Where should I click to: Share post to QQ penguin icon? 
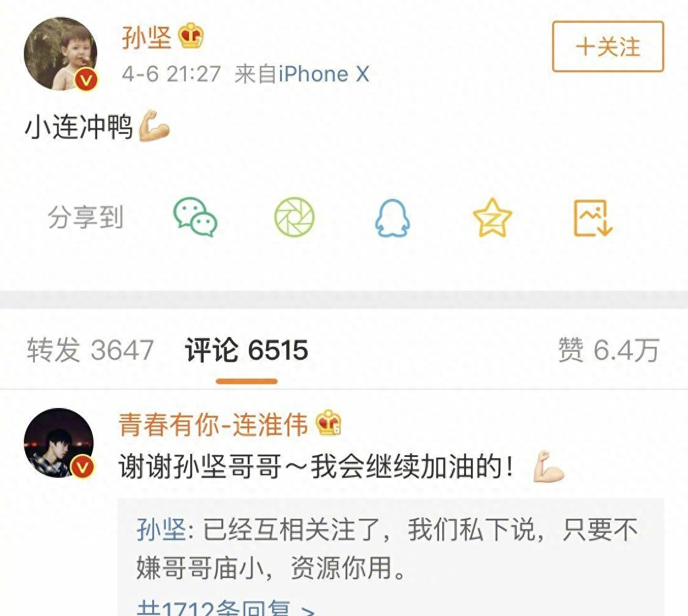click(393, 218)
